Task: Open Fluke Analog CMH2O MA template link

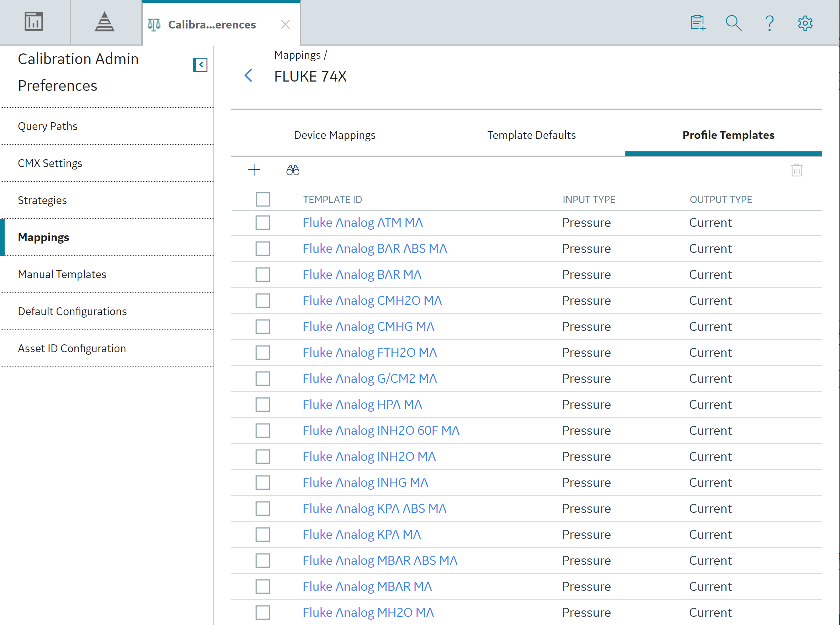Action: pos(372,301)
